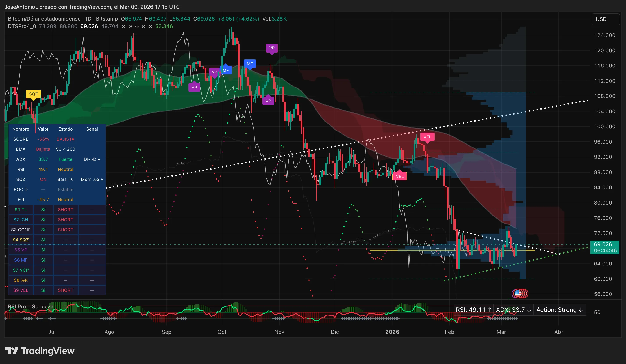Click the yellow SQZ squeeze marker
The width and height of the screenshot is (626, 364).
[33, 94]
